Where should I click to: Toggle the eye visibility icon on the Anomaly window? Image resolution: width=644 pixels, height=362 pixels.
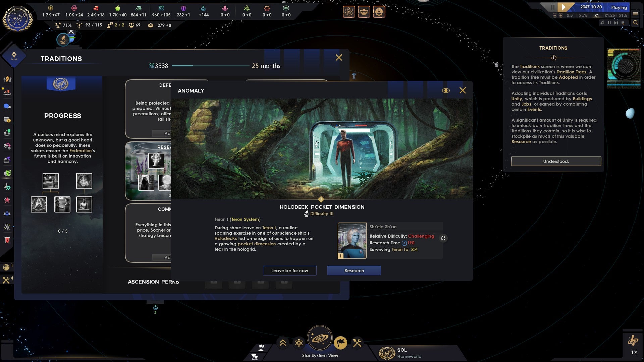pyautogui.click(x=445, y=90)
